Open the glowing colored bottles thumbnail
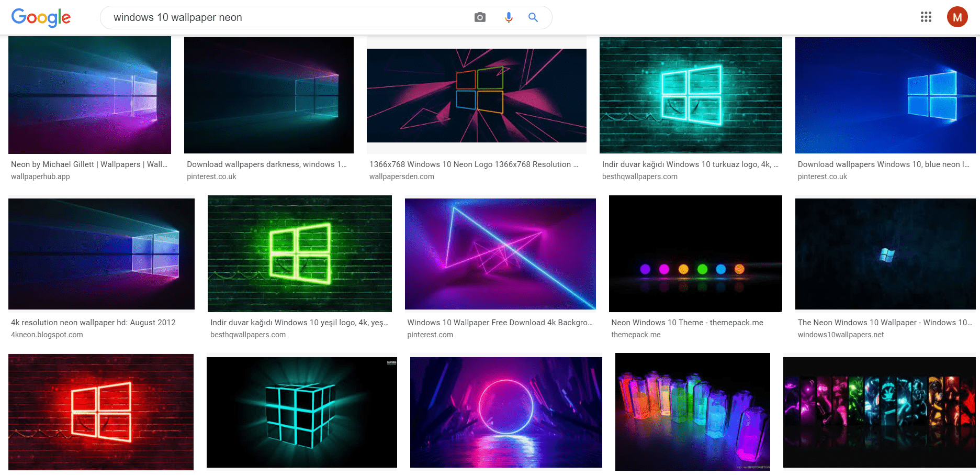980x475 pixels. pyautogui.click(x=693, y=412)
